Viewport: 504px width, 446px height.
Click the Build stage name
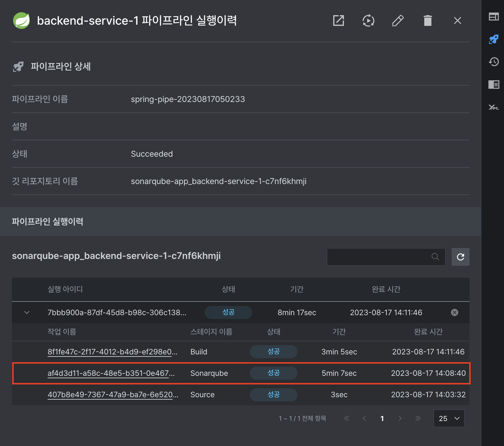pos(199,352)
